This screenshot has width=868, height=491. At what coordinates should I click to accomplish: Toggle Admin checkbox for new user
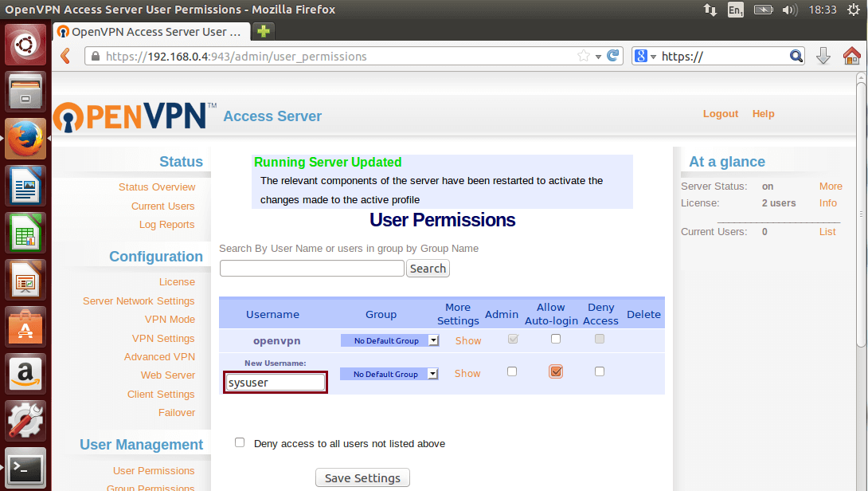[512, 371]
